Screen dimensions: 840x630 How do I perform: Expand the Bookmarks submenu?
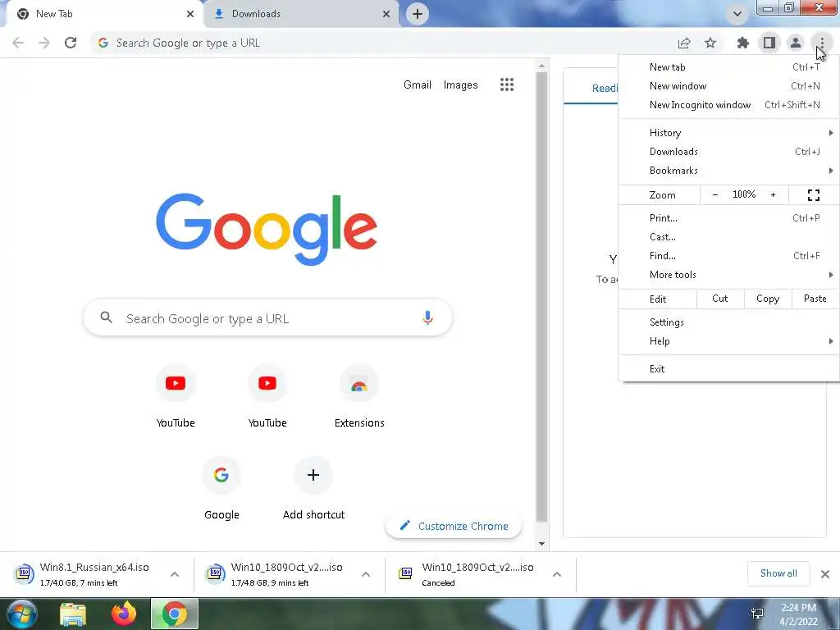point(728,171)
